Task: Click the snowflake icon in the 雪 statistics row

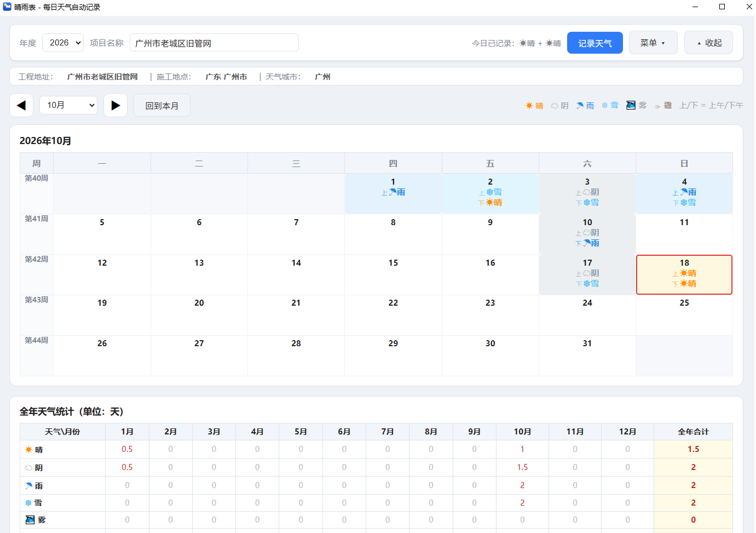Action: [x=28, y=503]
